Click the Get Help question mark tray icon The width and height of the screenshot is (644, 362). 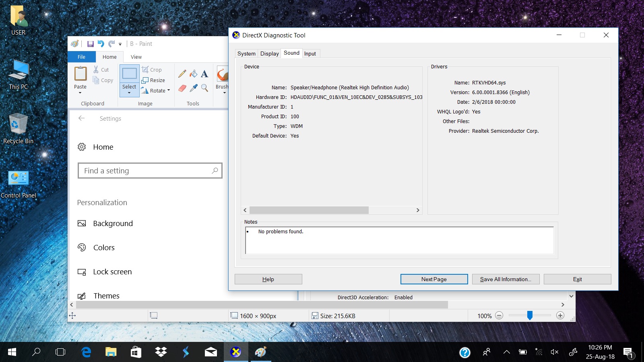(465, 352)
